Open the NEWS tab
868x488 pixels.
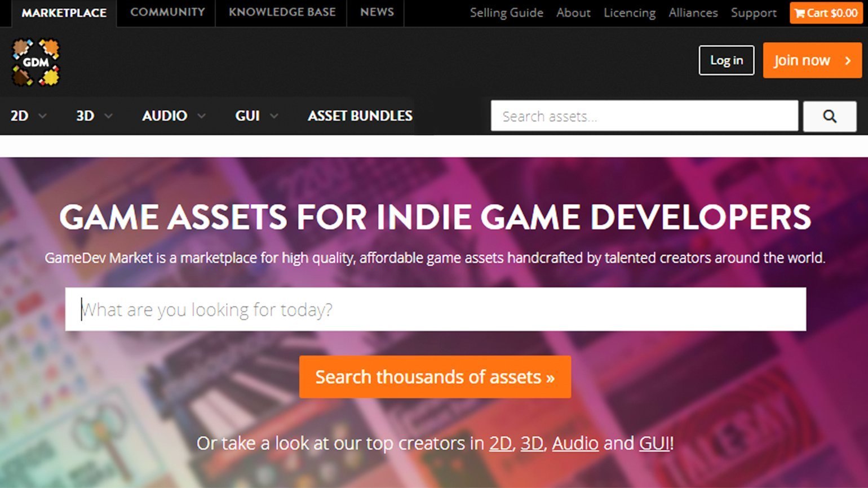click(x=377, y=12)
